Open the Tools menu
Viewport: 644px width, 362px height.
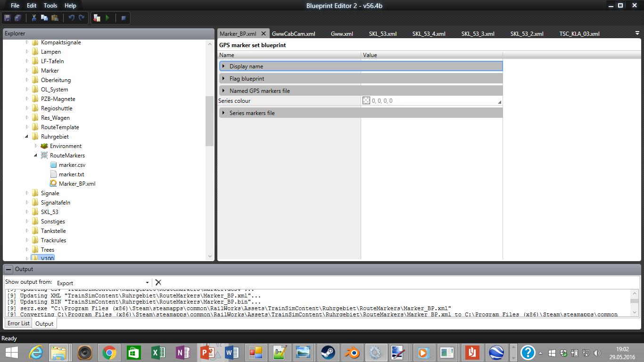50,6
